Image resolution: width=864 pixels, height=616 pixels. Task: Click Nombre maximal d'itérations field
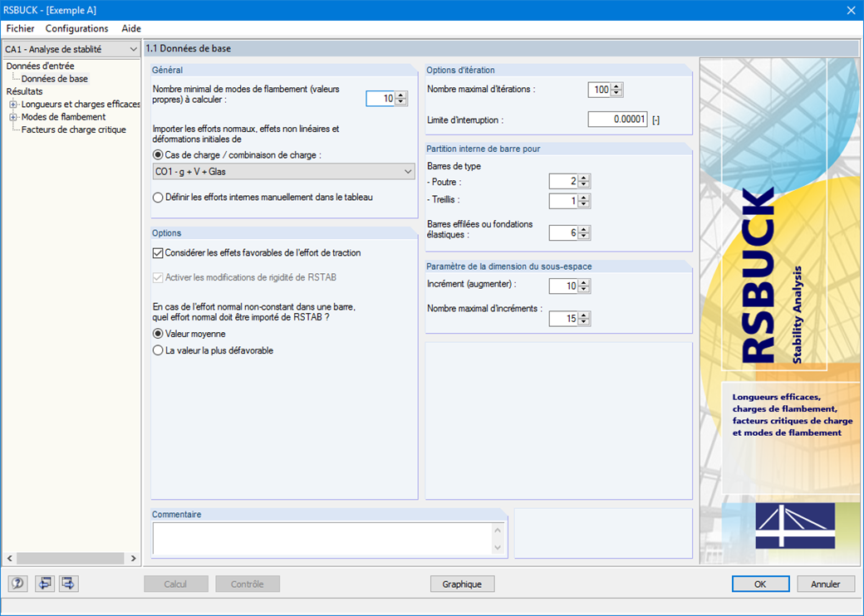pyautogui.click(x=600, y=90)
